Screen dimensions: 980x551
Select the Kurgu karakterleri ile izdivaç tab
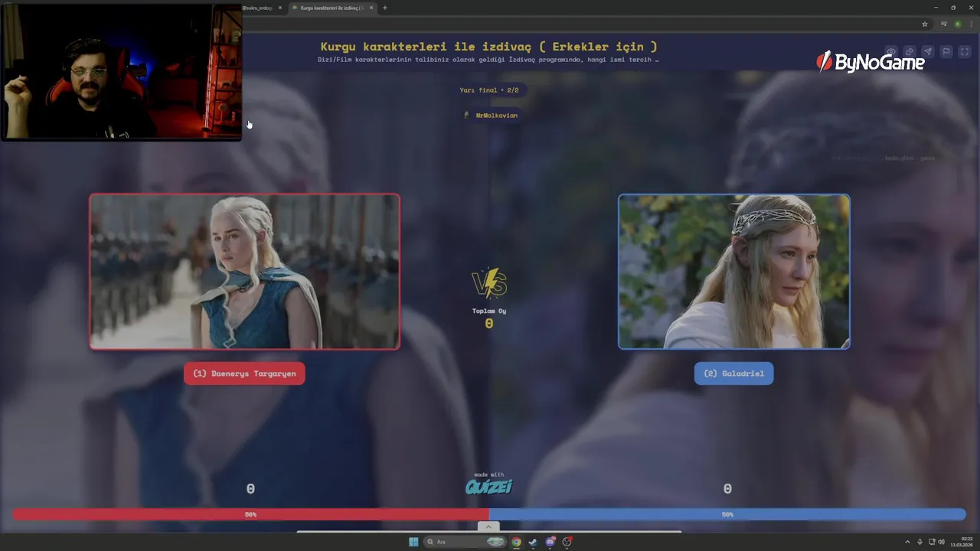[332, 8]
